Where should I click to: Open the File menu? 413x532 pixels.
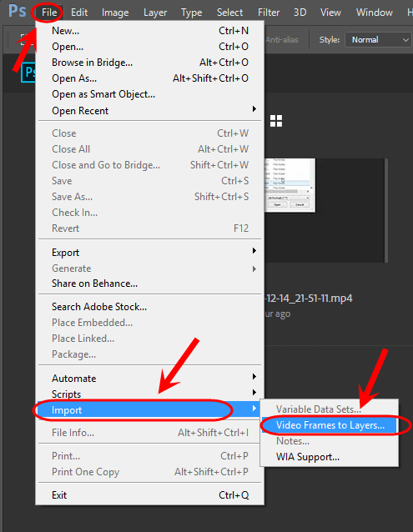pyautogui.click(x=49, y=13)
